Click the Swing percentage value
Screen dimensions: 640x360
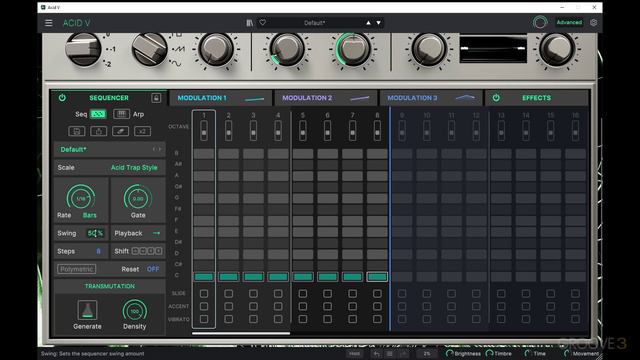(x=95, y=233)
